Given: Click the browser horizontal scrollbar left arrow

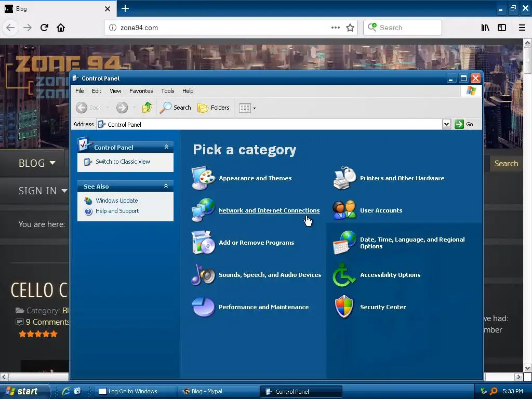Looking at the screenshot, I should point(4,377).
